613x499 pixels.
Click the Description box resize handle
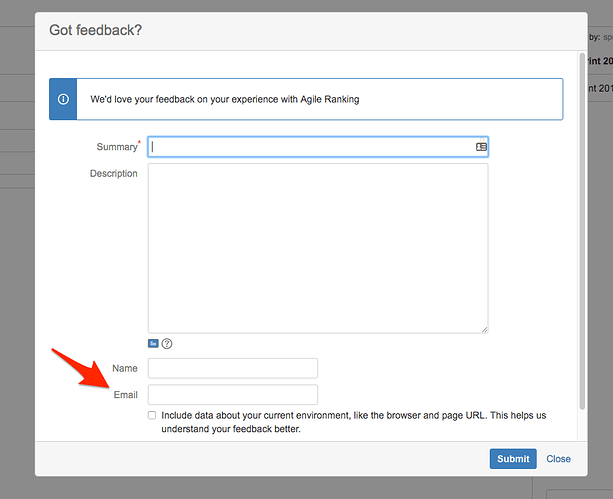[484, 329]
